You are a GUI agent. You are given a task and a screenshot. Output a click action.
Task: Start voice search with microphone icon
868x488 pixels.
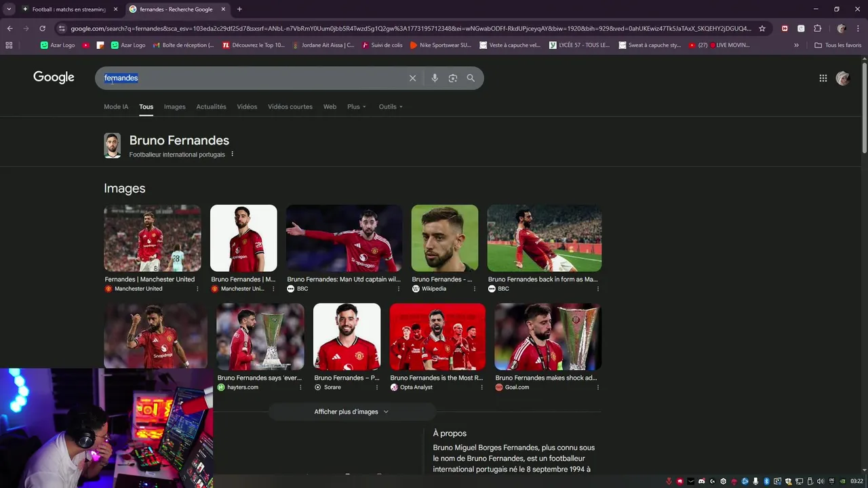[435, 78]
